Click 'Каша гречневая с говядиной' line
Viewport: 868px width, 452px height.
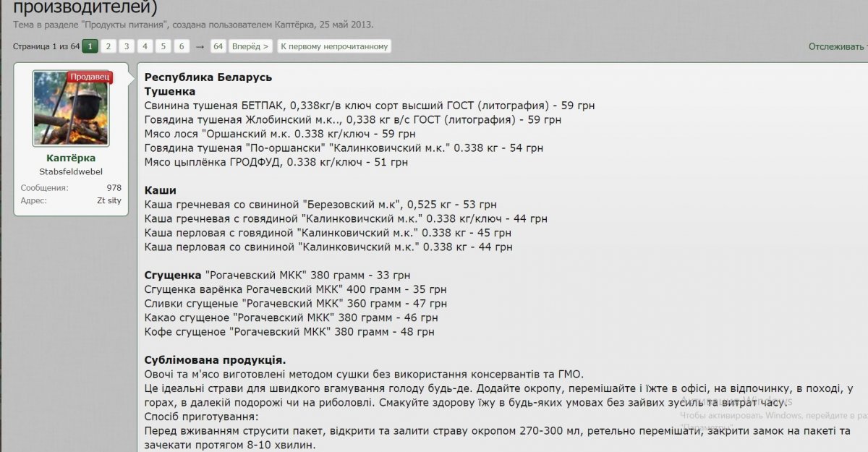point(346,218)
